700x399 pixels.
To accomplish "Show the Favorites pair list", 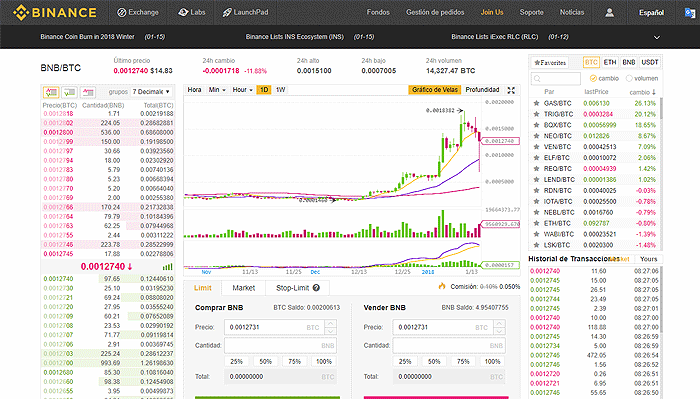I will pyautogui.click(x=550, y=62).
